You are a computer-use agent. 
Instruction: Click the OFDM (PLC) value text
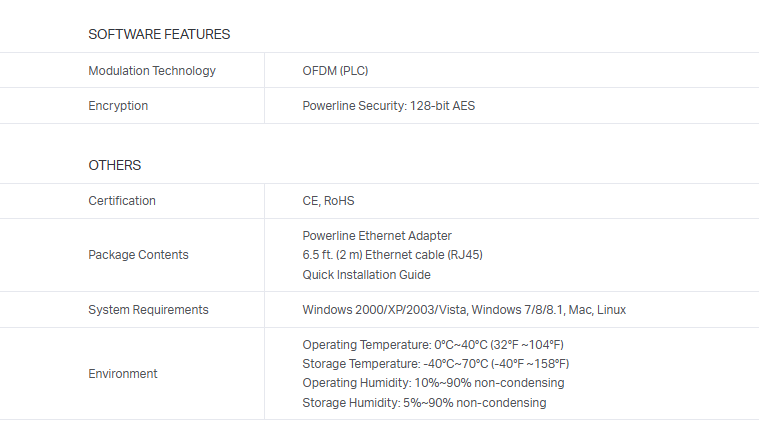pyautogui.click(x=336, y=71)
